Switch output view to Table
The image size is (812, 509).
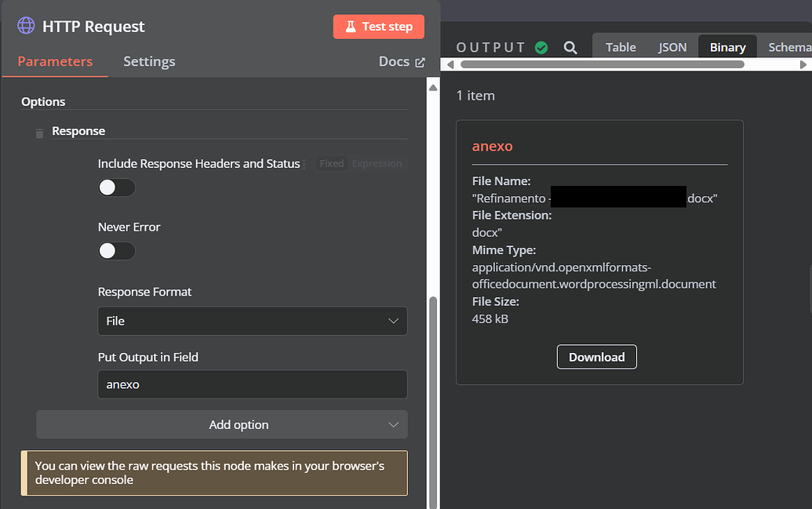[x=621, y=46]
